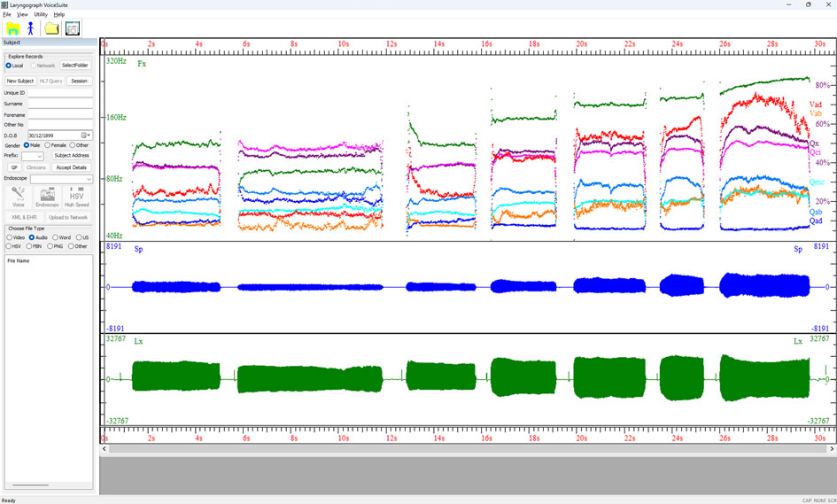
Task: Choose the Audio file type radio
Action: click(32, 237)
